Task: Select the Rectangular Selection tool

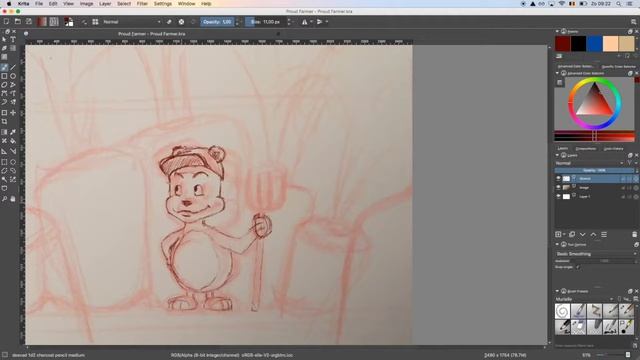Action: 4,162
